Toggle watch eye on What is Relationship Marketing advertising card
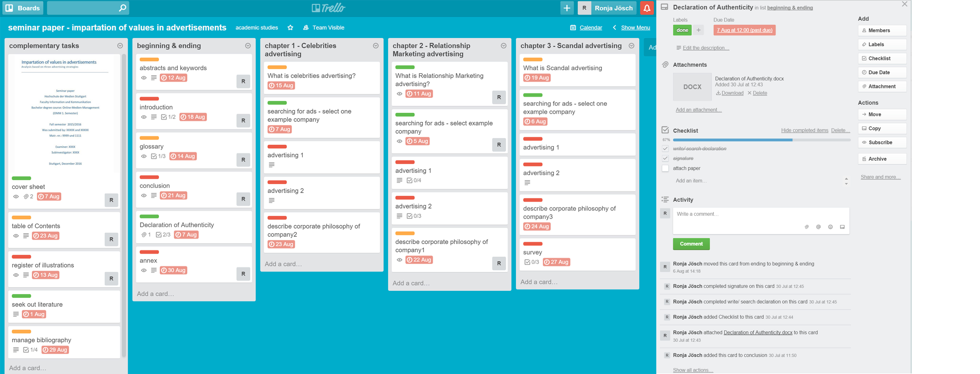Screen dimensions: 980x374 pos(399,94)
